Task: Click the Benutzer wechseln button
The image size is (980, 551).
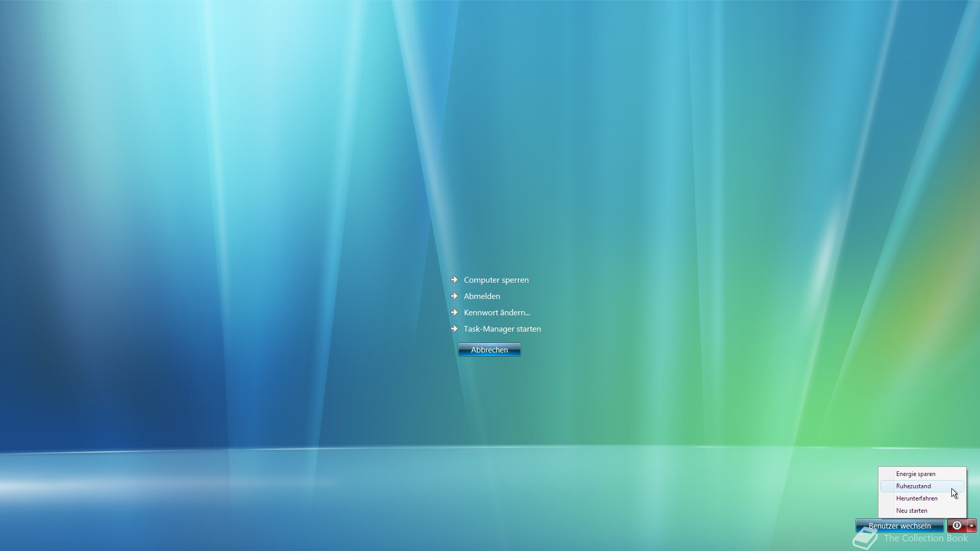Action: [900, 525]
